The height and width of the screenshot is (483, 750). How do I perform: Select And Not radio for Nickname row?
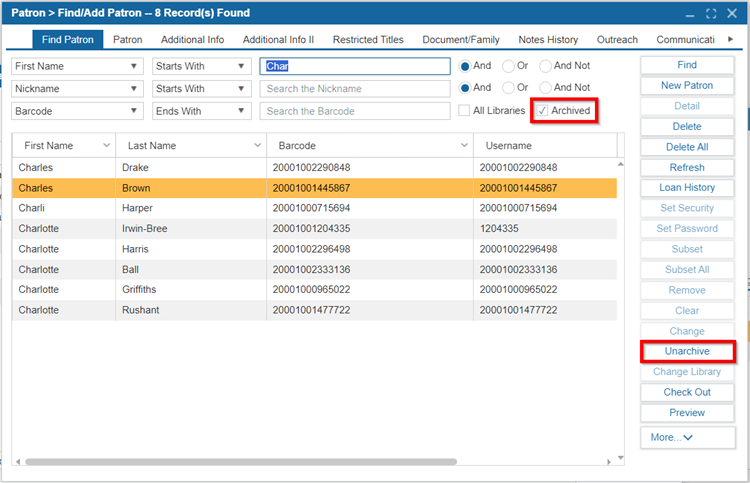[545, 88]
